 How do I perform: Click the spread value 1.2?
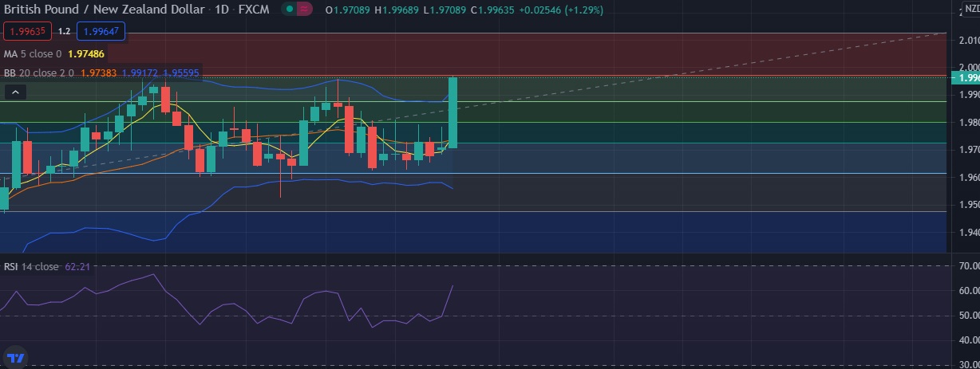coord(65,31)
